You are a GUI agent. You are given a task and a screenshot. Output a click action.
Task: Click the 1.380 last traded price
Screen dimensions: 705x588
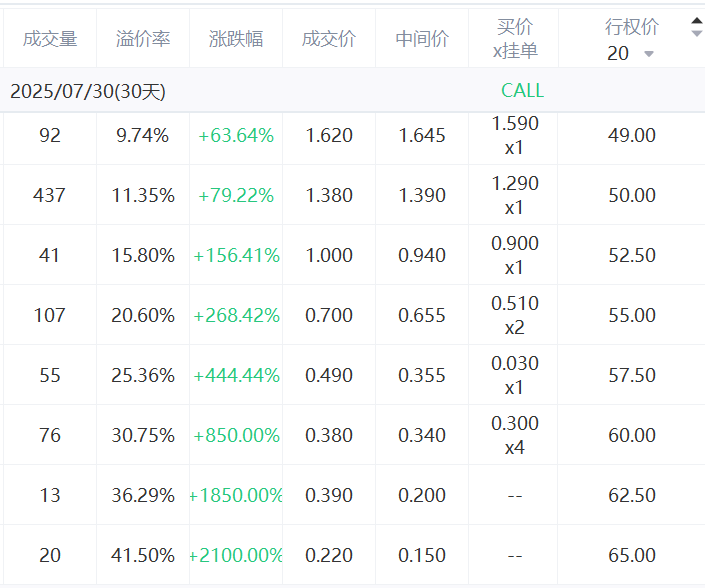coord(328,196)
